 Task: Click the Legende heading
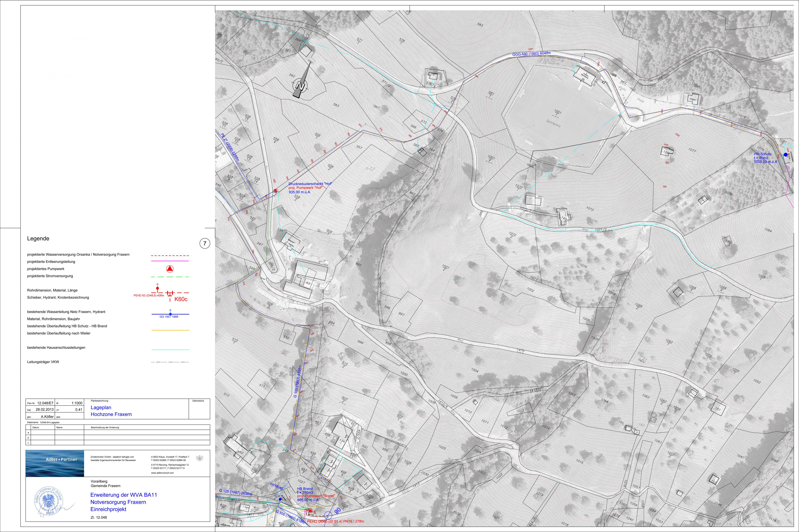tap(38, 239)
